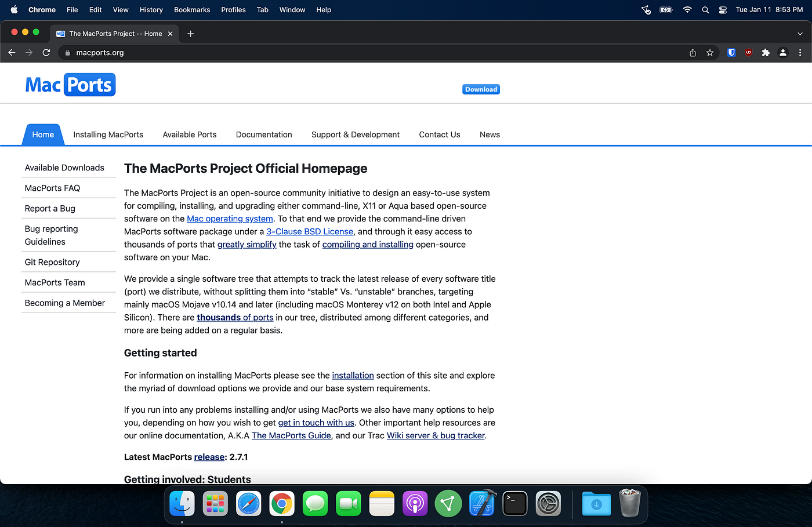Open Git Repository sidebar link
The height and width of the screenshot is (527, 812).
pyautogui.click(x=52, y=262)
